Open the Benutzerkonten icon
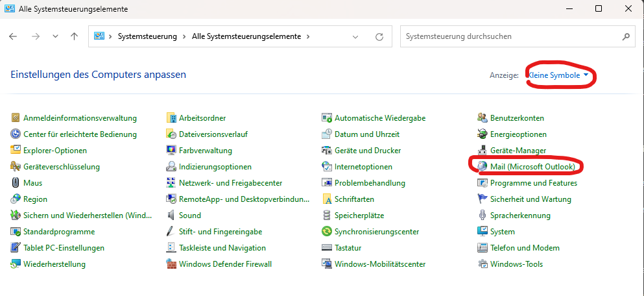Viewport: 644px width, 296px height. pos(482,118)
